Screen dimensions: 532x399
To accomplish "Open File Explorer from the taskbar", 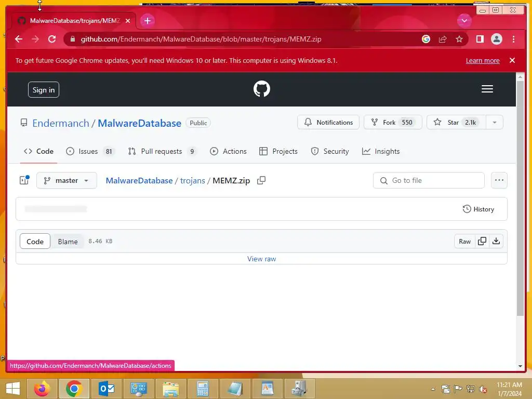I will tap(171, 389).
